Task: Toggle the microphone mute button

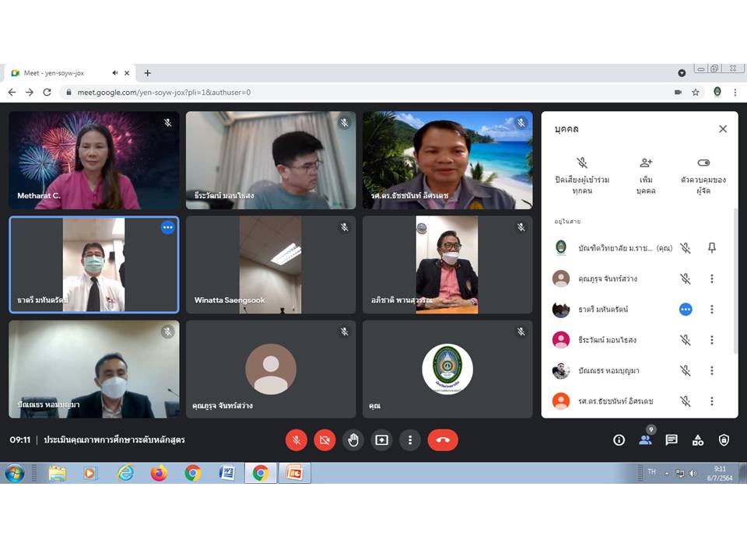Action: tap(296, 440)
